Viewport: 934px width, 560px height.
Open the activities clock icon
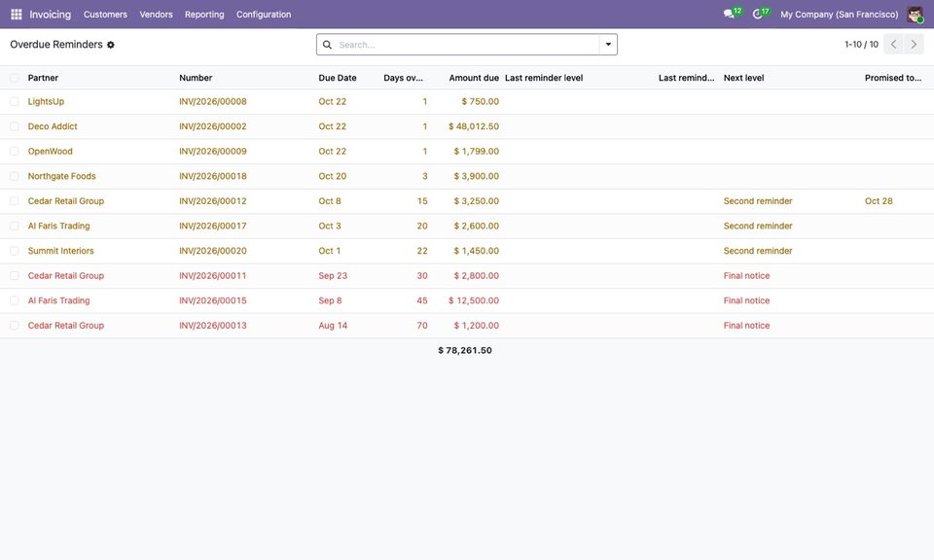tap(757, 14)
